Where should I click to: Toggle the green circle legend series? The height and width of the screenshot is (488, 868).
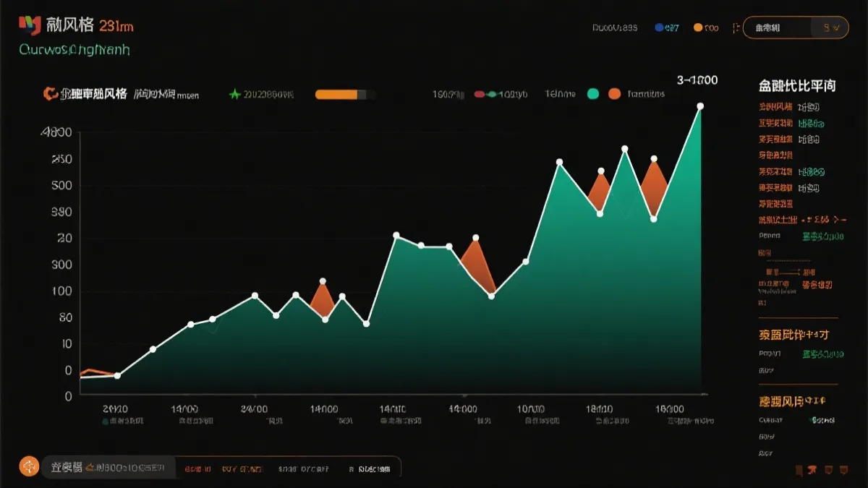pos(593,94)
